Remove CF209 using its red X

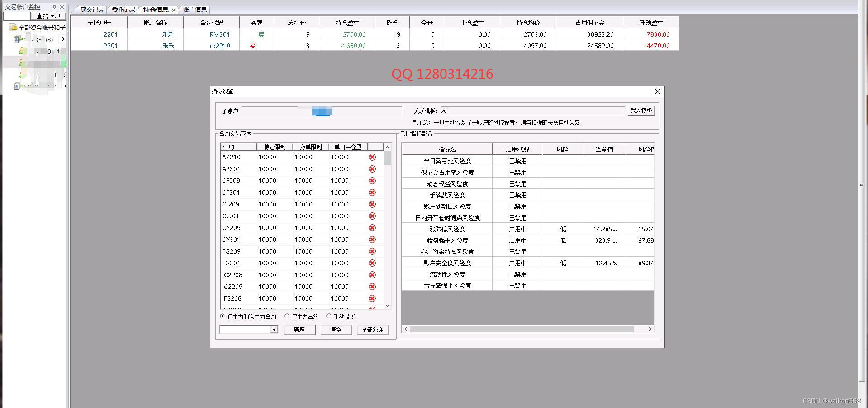coord(372,181)
